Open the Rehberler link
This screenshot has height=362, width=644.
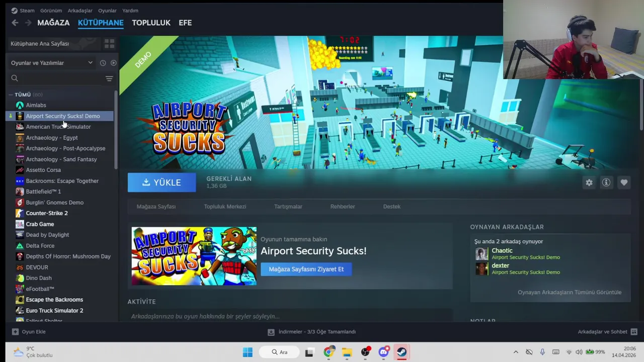343,207
